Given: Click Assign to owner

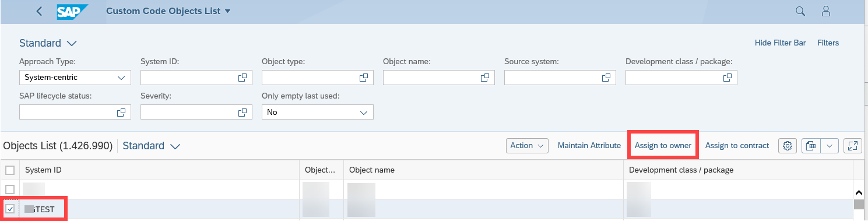Looking at the screenshot, I should (663, 146).
